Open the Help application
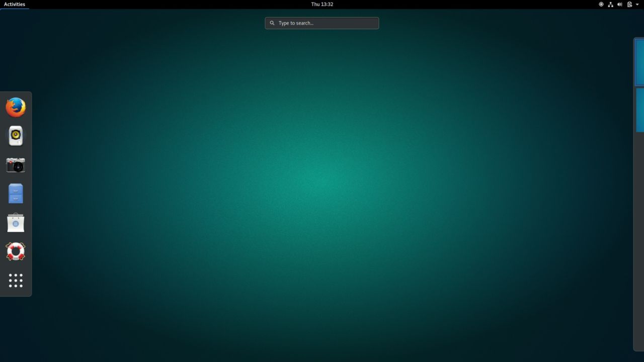This screenshot has height=362, width=644. (x=16, y=251)
